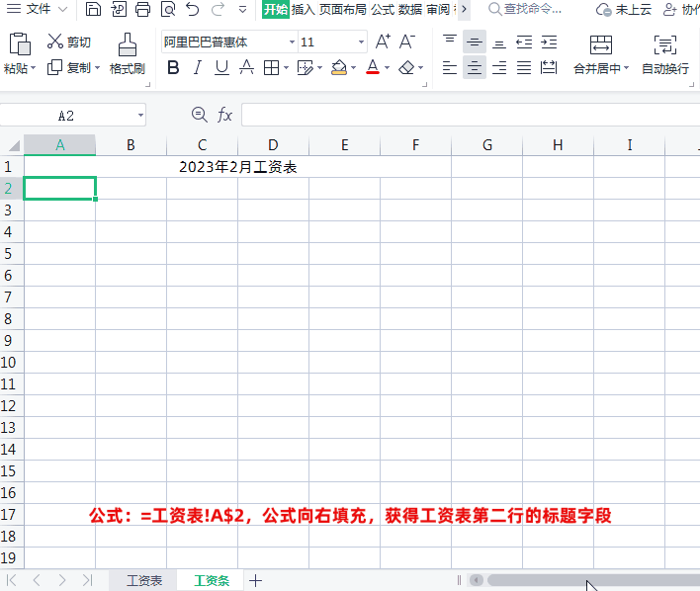Expand the Merge and Center dropdown arrow
The image size is (700, 591).
[626, 68]
